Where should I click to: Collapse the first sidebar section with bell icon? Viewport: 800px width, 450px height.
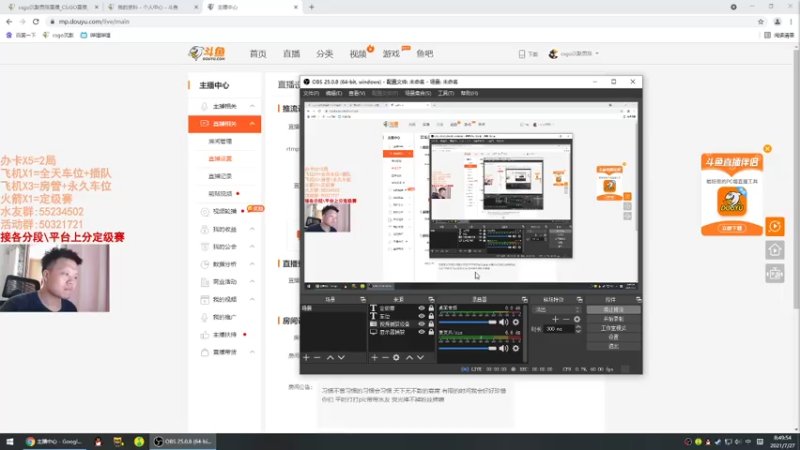(x=252, y=106)
